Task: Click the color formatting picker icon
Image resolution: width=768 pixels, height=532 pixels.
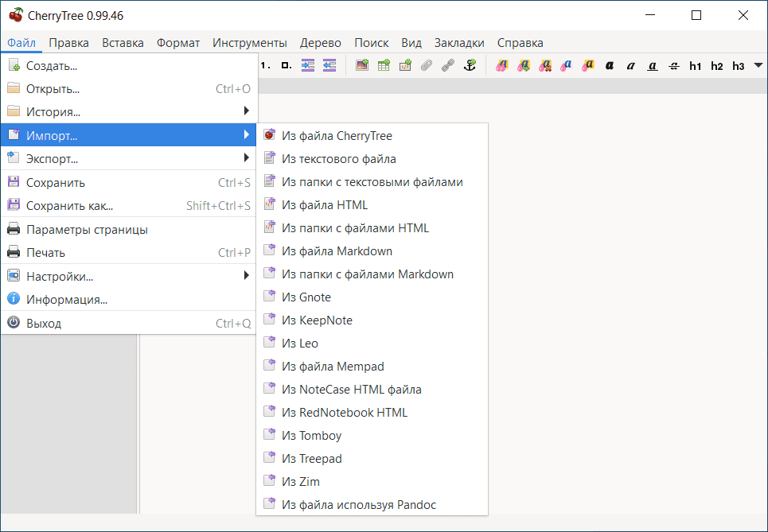Action: (x=502, y=65)
